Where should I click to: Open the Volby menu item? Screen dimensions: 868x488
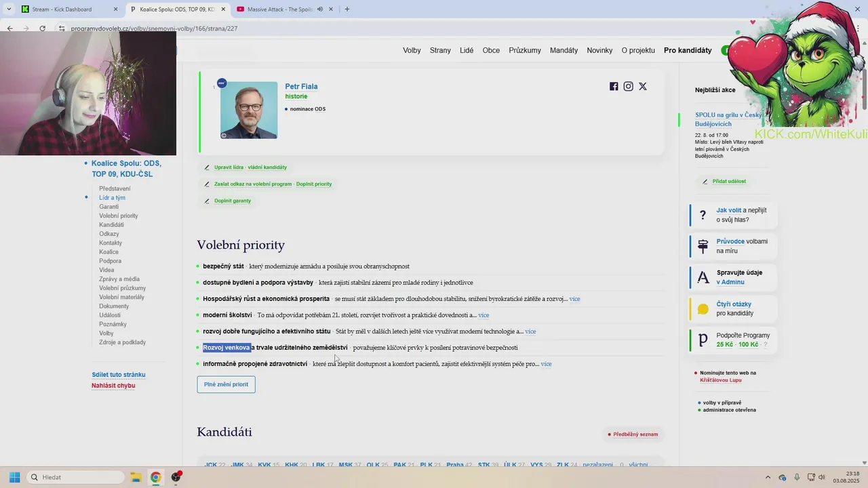(412, 50)
